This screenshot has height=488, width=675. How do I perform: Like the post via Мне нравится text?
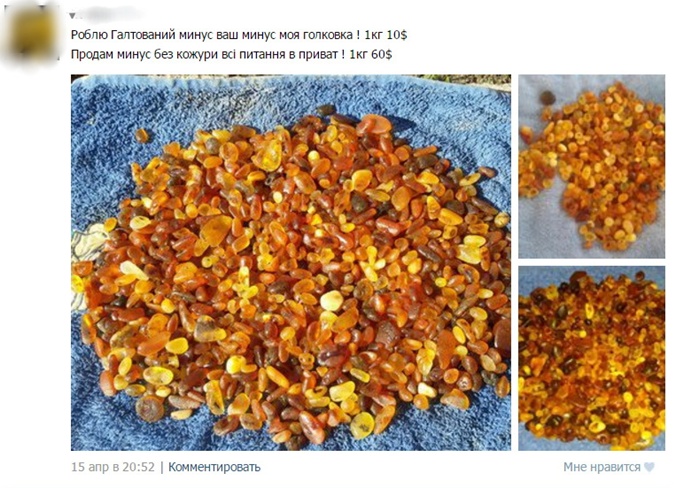point(602,467)
